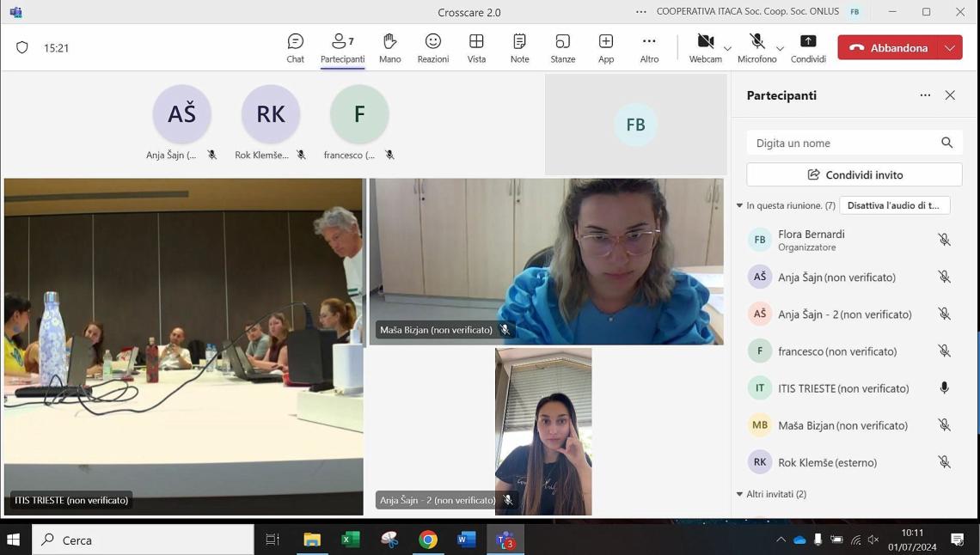The height and width of the screenshot is (555, 980).
Task: Open Teams title bar more options
Action: coord(640,12)
